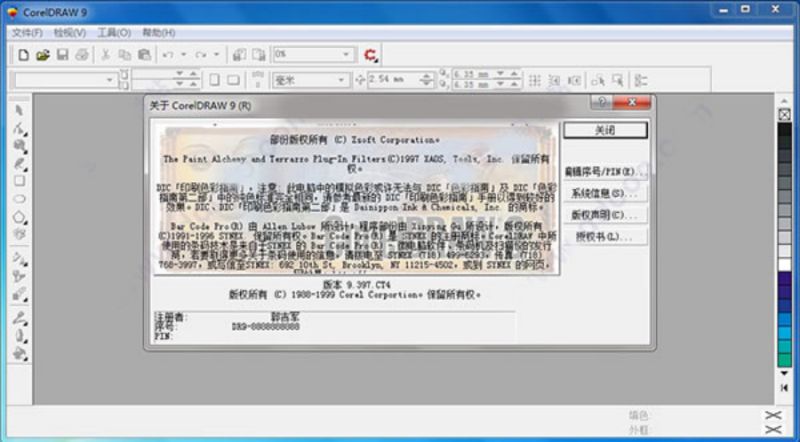
Task: Select the Shape tool in toolbox
Action: [x=19, y=128]
